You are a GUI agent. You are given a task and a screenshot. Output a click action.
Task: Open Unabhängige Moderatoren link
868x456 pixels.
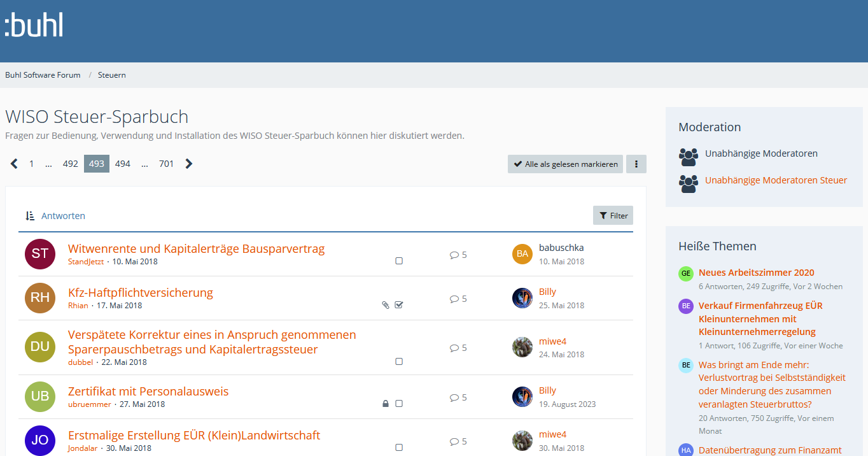click(x=761, y=153)
